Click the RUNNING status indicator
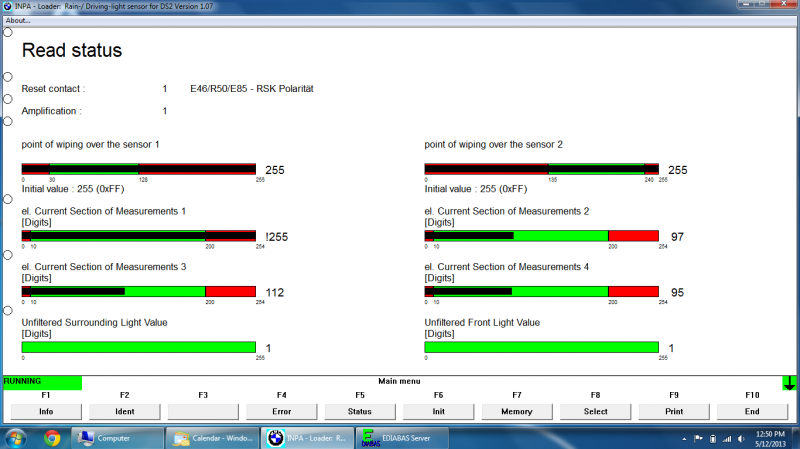This screenshot has width=800, height=449. [42, 383]
